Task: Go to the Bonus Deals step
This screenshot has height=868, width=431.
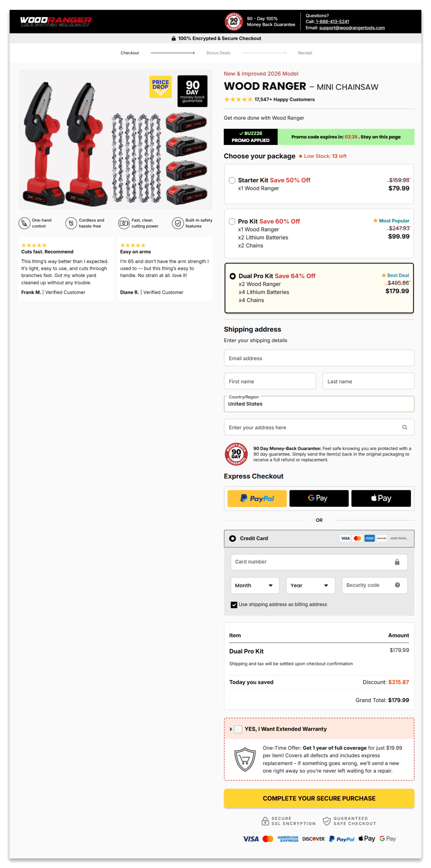Action: pos(218,53)
